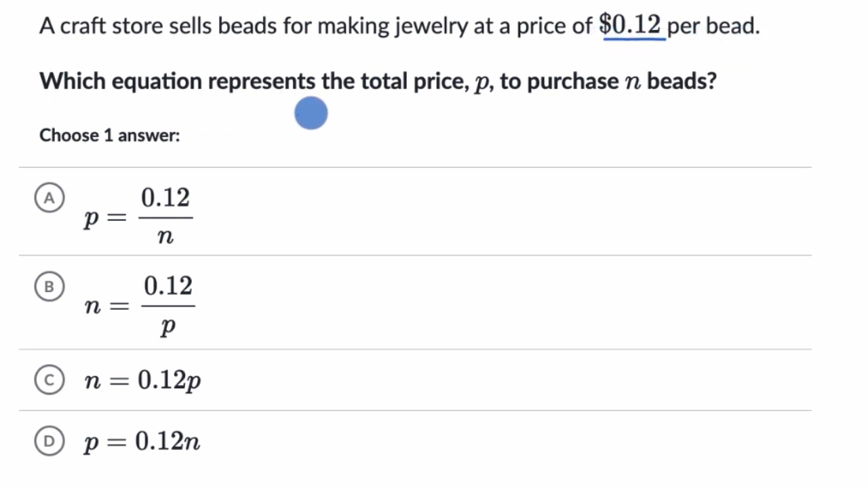This screenshot has height=488, width=868.
Task: Click the 0.12 numerator in choice A
Action: pos(165,198)
